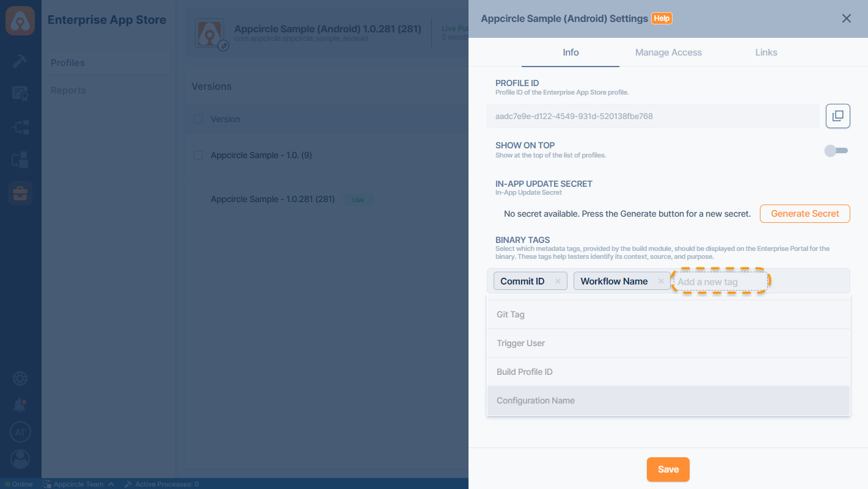Image resolution: width=868 pixels, height=489 pixels.
Task: Check the Appcircle Sample - 1.0. (9) checkbox
Action: [198, 156]
